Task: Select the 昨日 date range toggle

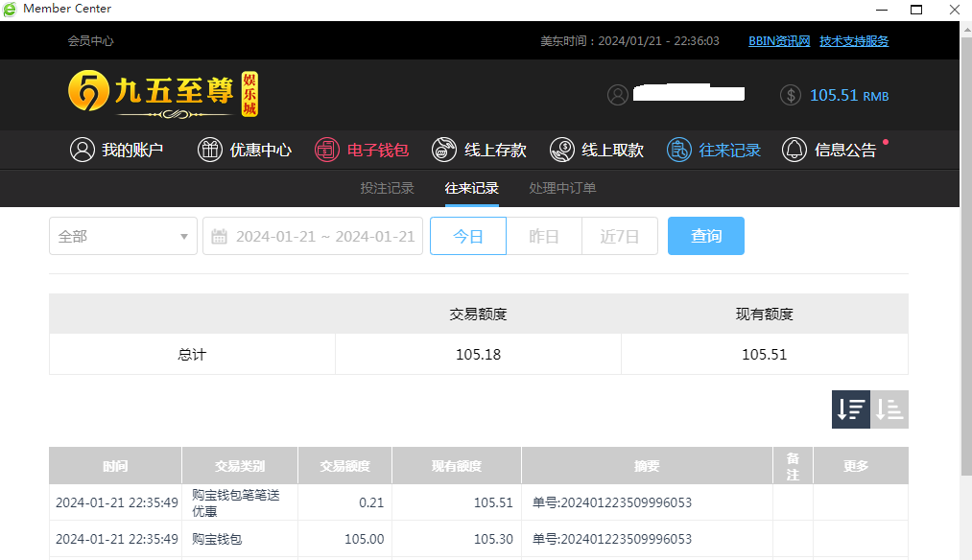Action: [x=544, y=236]
